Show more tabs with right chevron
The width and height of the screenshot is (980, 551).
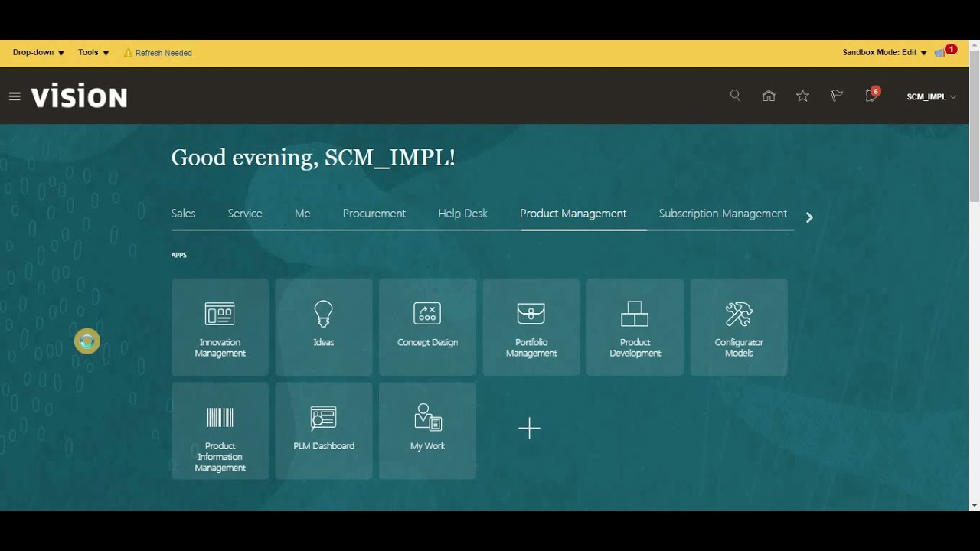point(809,217)
